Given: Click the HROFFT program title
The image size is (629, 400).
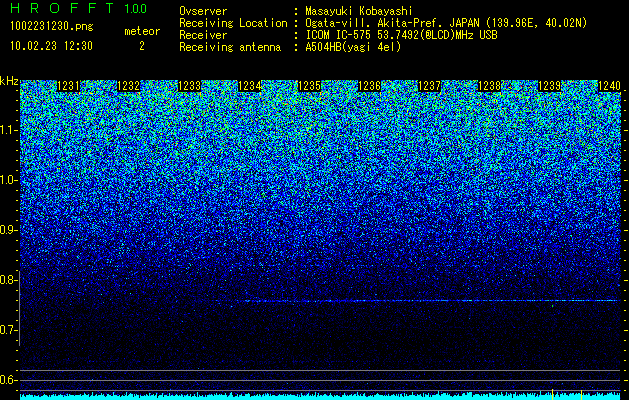Looking at the screenshot, I should pos(62,8).
